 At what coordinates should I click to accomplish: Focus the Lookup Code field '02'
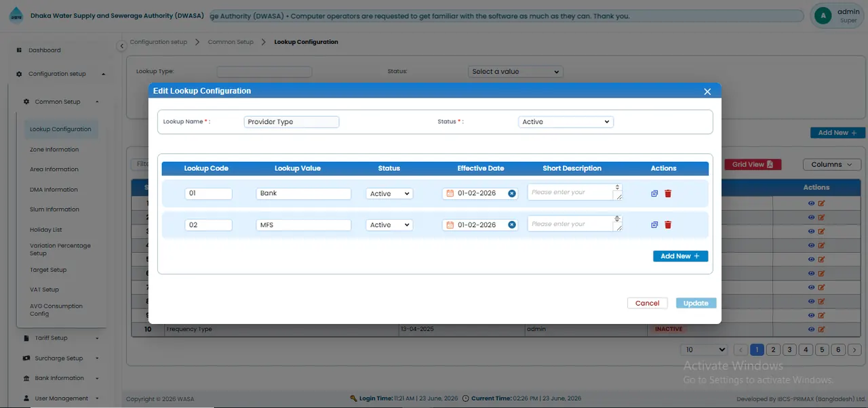pyautogui.click(x=208, y=225)
